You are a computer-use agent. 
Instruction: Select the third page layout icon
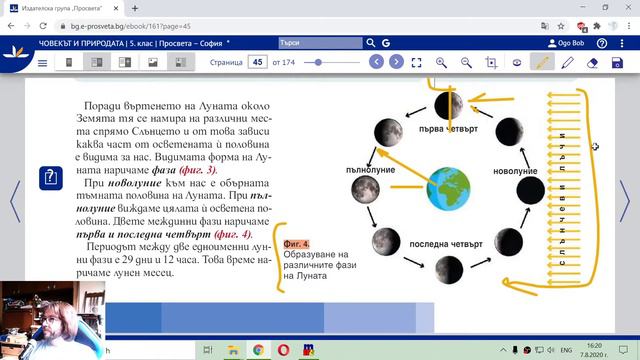point(125,62)
